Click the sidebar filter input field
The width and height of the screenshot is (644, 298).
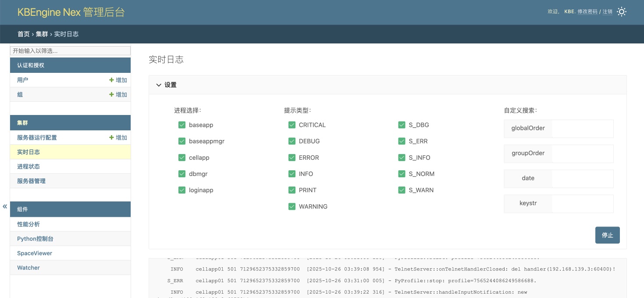coord(70,51)
